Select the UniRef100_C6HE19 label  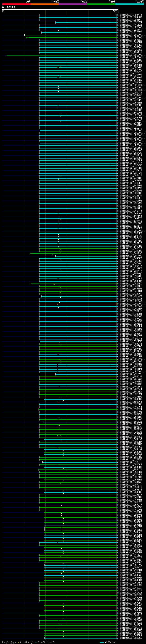[131, 40]
